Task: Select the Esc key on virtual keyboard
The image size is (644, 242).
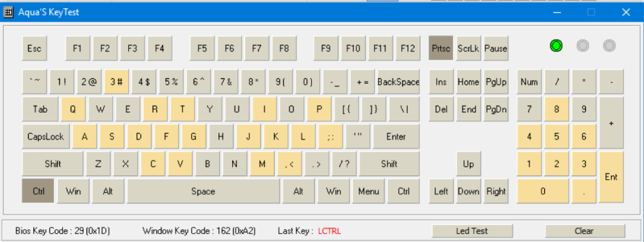Action: click(x=34, y=48)
